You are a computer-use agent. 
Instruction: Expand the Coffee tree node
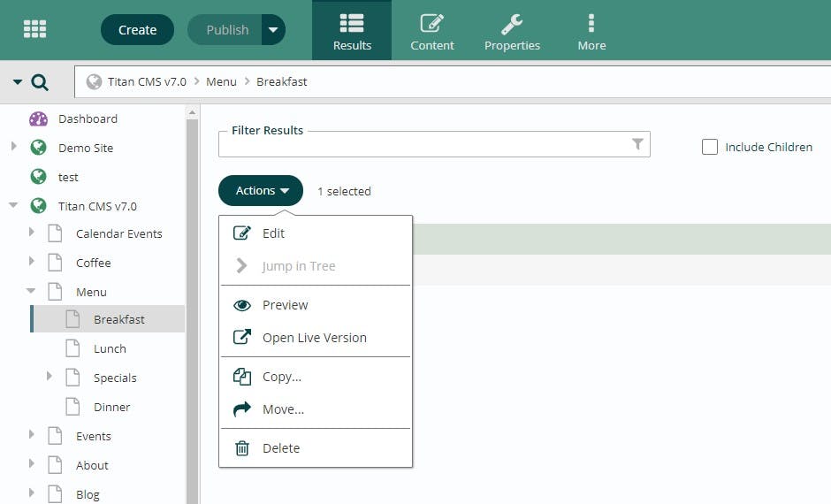(x=31, y=261)
